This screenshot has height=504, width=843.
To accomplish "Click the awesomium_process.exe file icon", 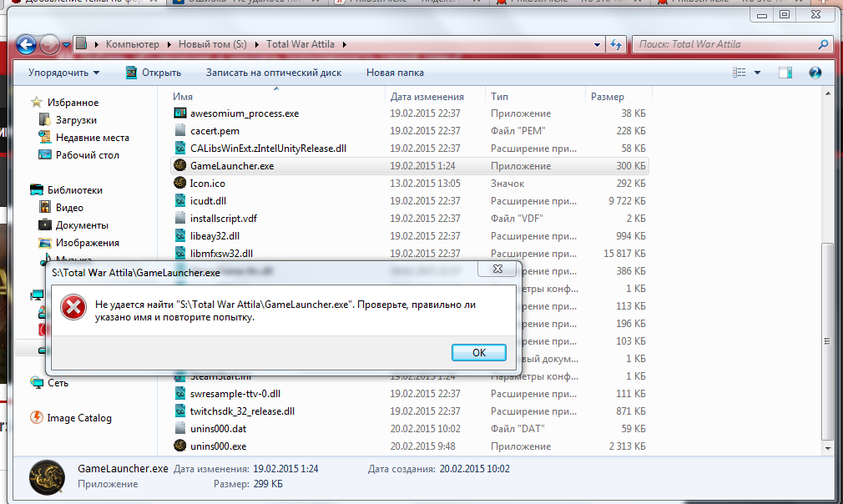I will (180, 113).
